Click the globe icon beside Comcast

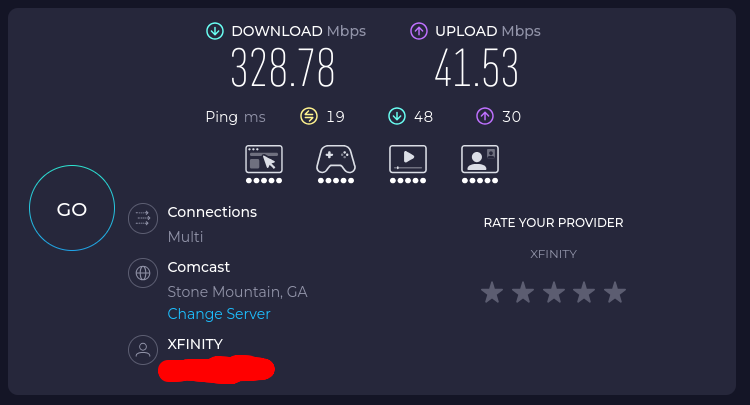tap(143, 273)
